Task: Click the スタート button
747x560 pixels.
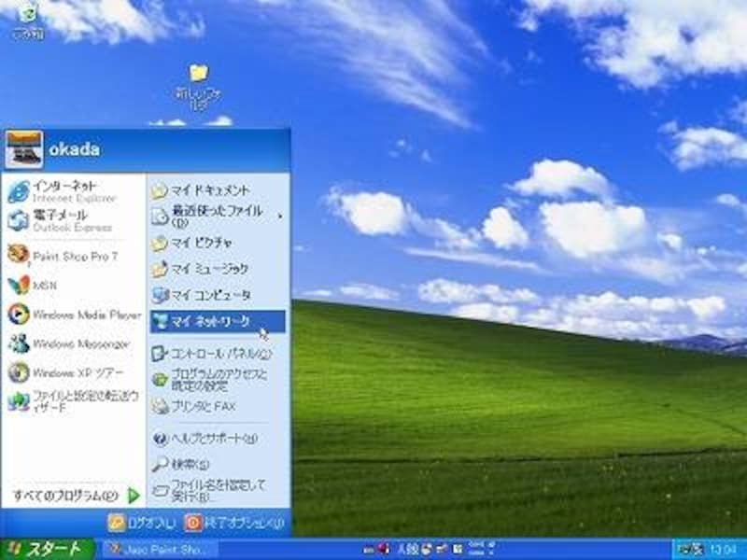Action: [x=47, y=549]
